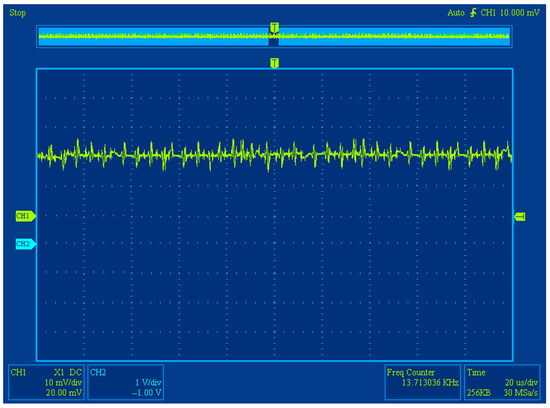Click the CH2 ground level marker
This screenshot has width=550, height=408.
[26, 243]
